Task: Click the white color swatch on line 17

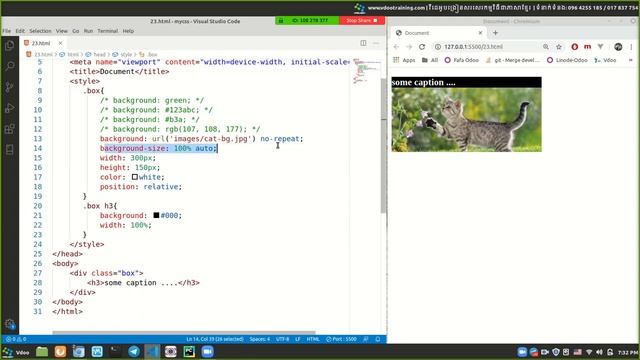Action: click(x=135, y=177)
